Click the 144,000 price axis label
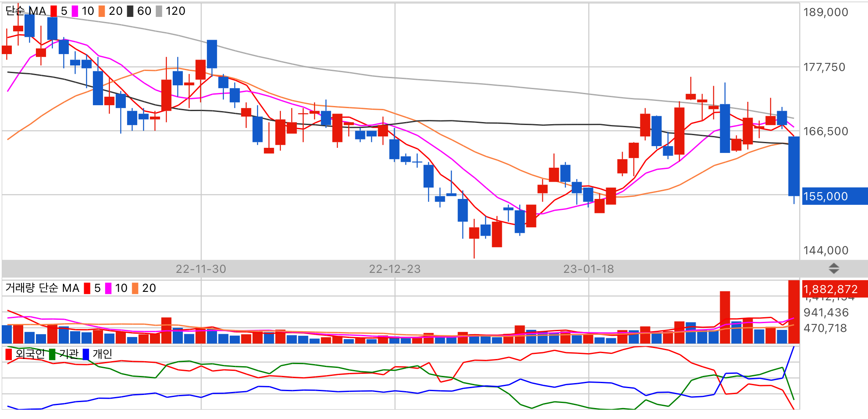The height and width of the screenshot is (419, 868). tap(826, 250)
